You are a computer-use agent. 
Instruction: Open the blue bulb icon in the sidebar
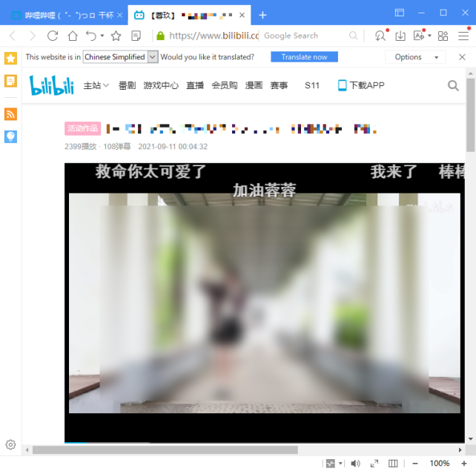point(10,136)
